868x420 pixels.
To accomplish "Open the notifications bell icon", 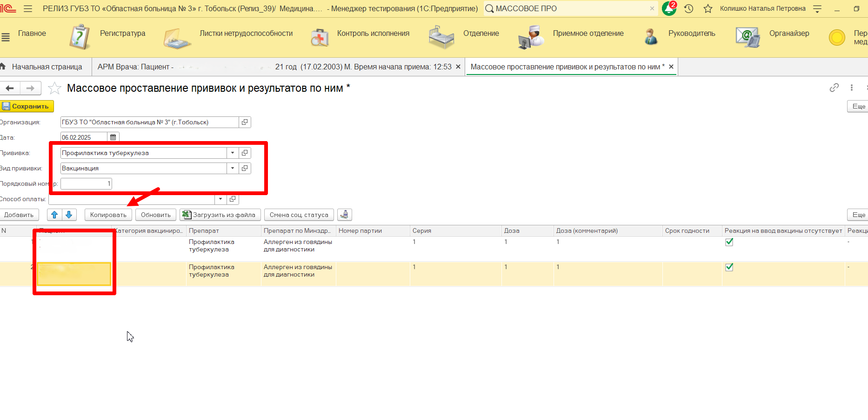I will pos(668,9).
